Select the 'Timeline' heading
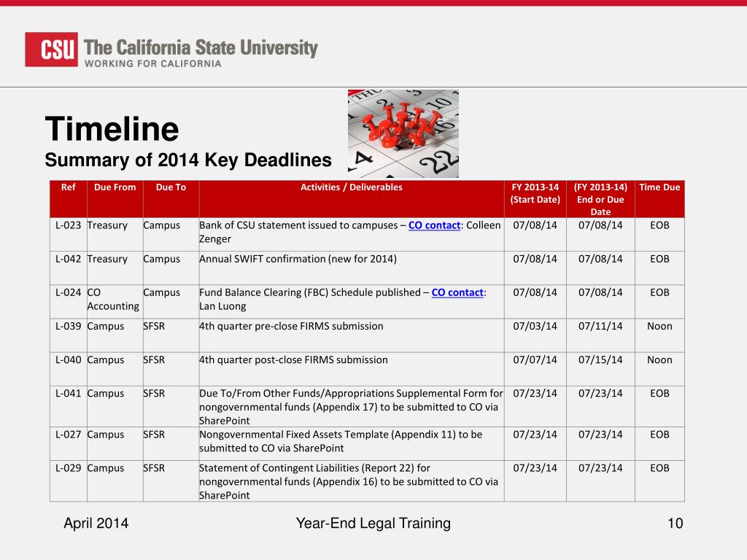 112,129
